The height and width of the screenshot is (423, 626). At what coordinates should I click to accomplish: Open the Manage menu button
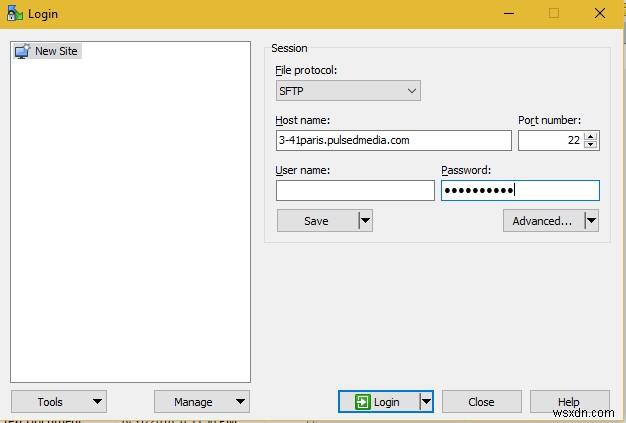click(202, 401)
